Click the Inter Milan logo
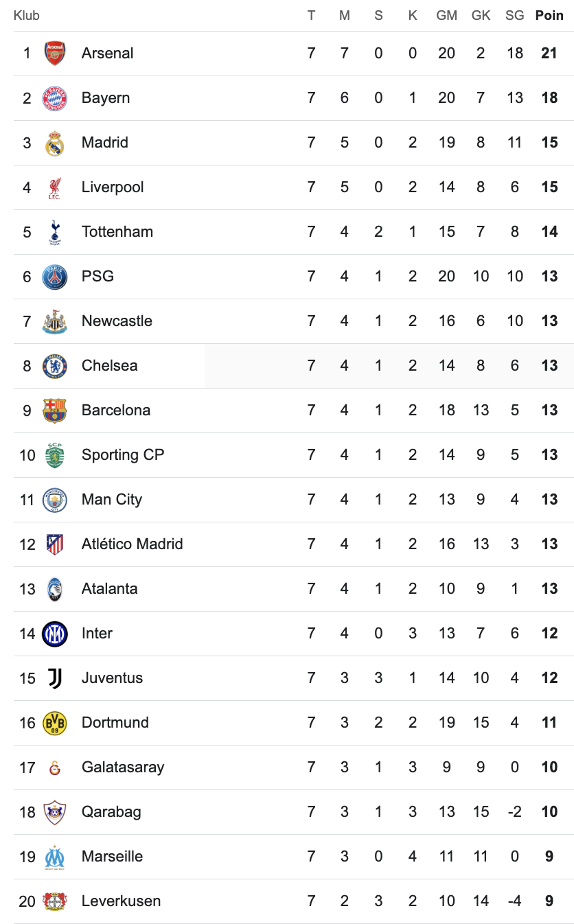574x924 pixels. click(55, 634)
